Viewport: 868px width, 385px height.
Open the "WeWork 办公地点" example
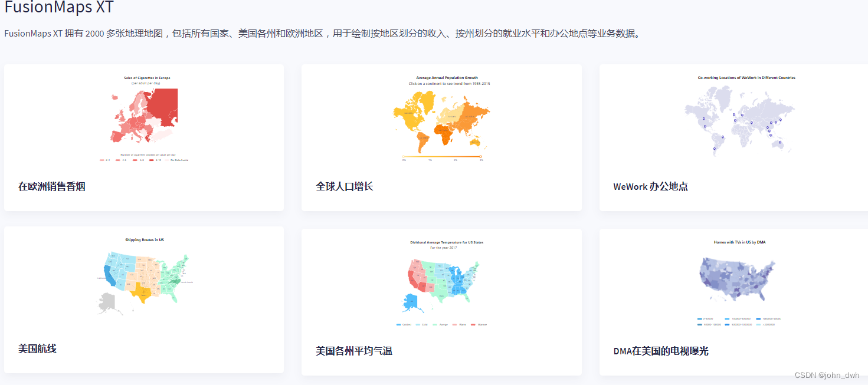[x=650, y=185]
